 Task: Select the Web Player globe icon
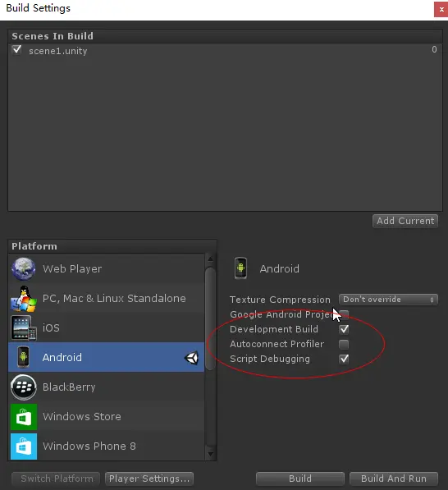click(24, 268)
